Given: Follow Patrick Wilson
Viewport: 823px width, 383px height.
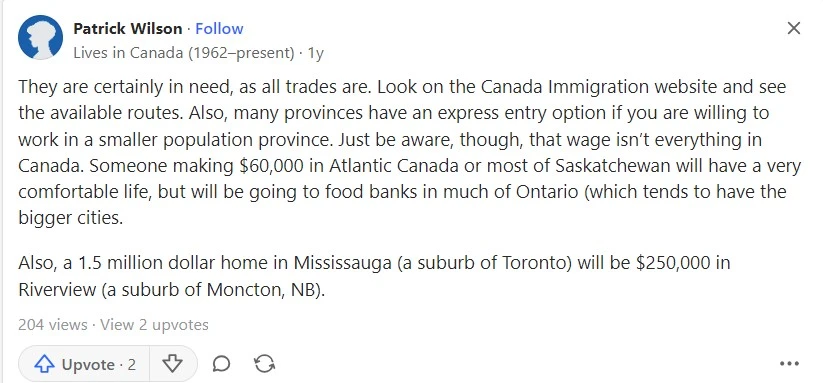Looking at the screenshot, I should point(219,28).
